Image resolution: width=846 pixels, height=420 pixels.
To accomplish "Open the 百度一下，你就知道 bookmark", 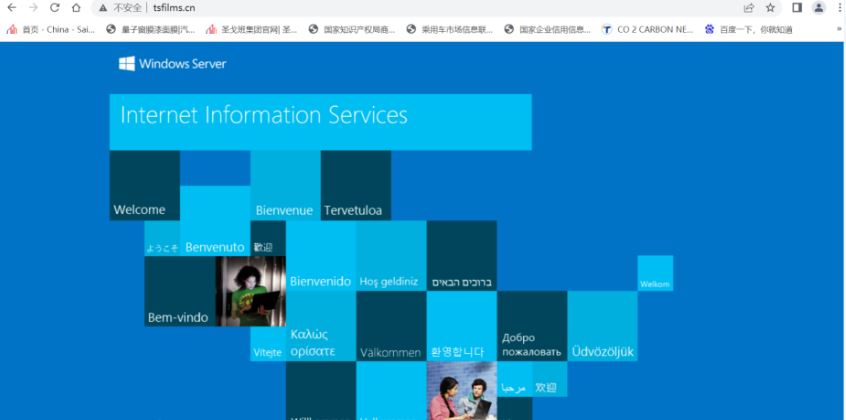I will (x=749, y=29).
